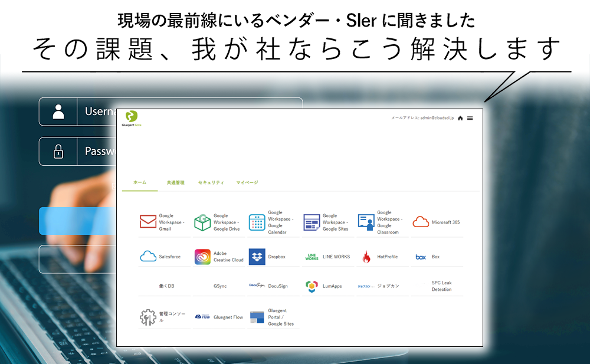Open the 働くDB app link
The image size is (590, 364).
(166, 286)
